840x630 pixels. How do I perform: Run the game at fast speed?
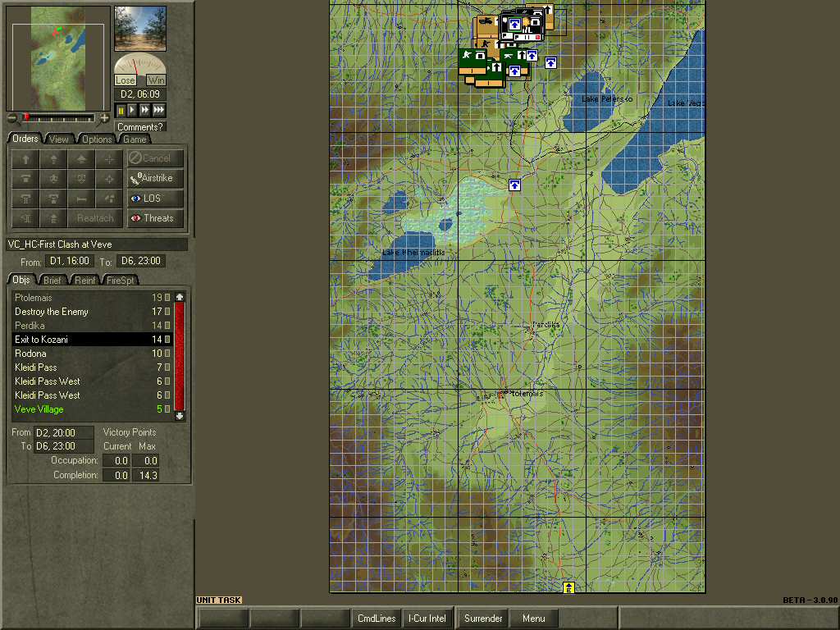pyautogui.click(x=144, y=110)
